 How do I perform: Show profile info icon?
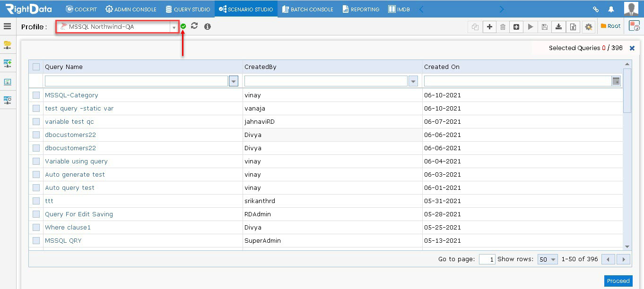point(207,26)
